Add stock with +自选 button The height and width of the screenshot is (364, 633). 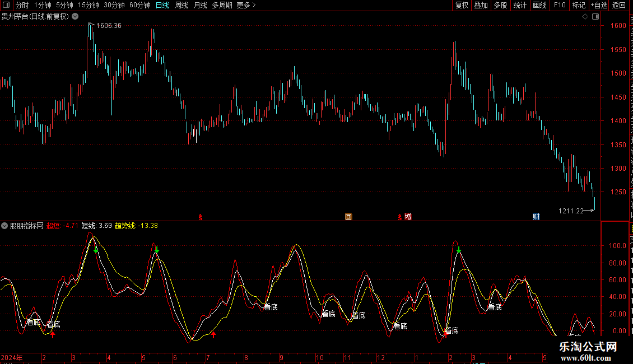click(x=599, y=5)
